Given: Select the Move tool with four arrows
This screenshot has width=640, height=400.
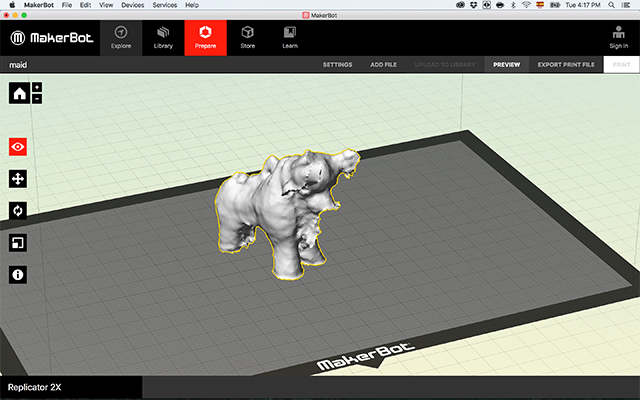Looking at the screenshot, I should [18, 179].
